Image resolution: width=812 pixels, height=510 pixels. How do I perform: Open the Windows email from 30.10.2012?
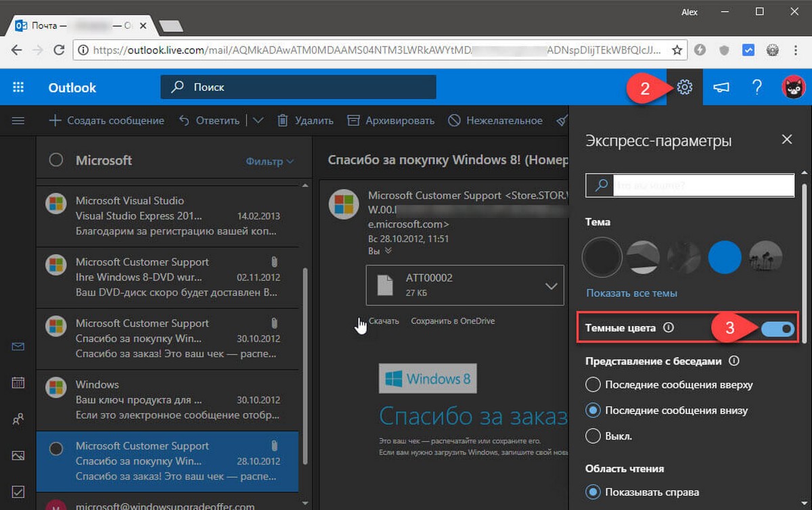point(167,400)
